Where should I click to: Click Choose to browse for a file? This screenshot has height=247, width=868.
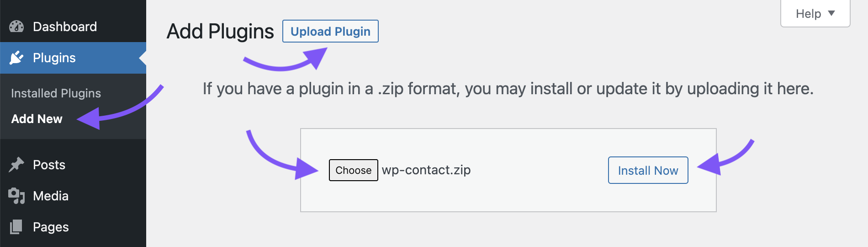tap(353, 170)
